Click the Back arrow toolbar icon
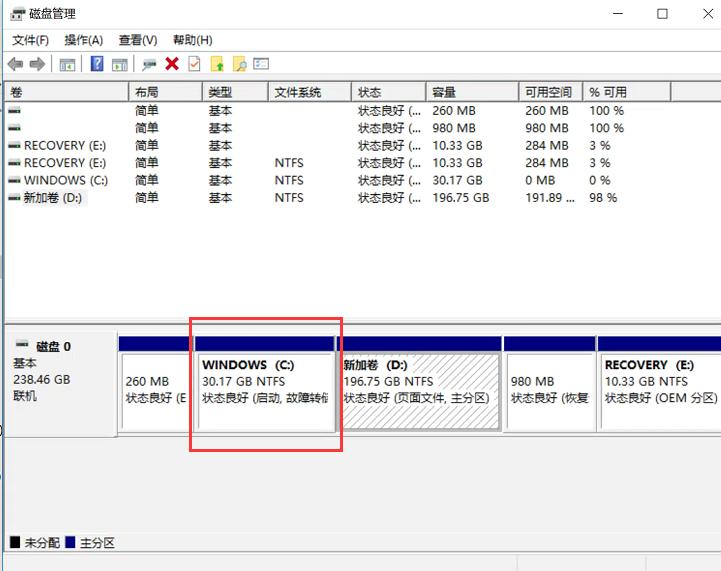This screenshot has height=571, width=721. click(x=16, y=64)
